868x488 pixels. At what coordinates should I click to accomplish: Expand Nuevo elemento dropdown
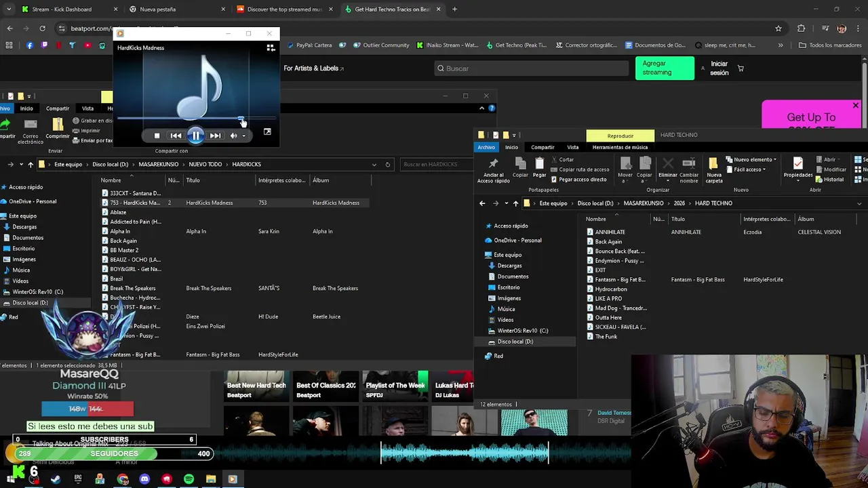[x=750, y=160]
